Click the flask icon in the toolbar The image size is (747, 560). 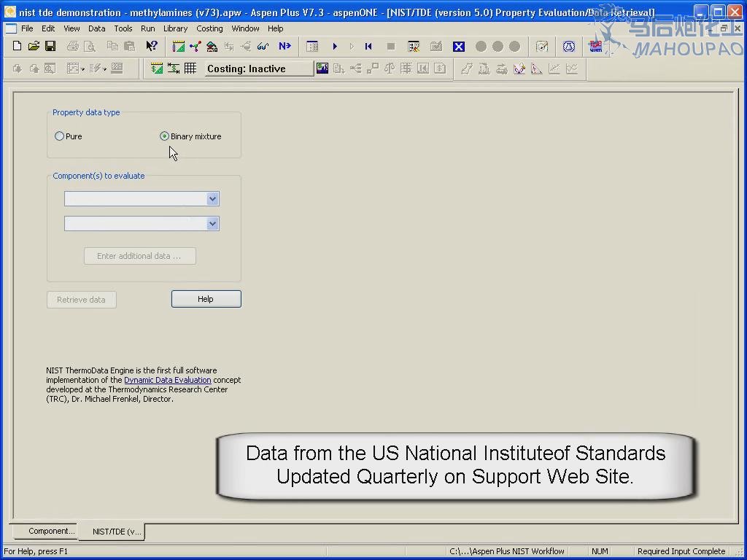[x=569, y=46]
